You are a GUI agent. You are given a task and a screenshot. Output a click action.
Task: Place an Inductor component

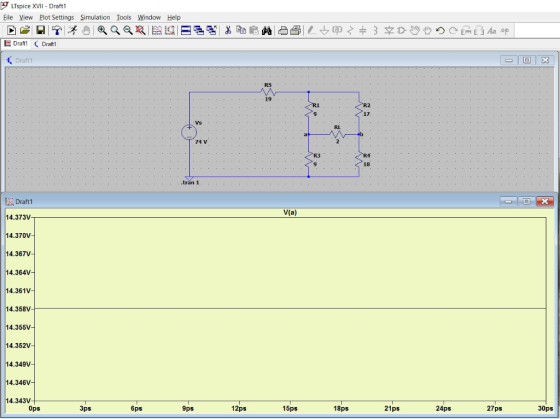(375, 31)
